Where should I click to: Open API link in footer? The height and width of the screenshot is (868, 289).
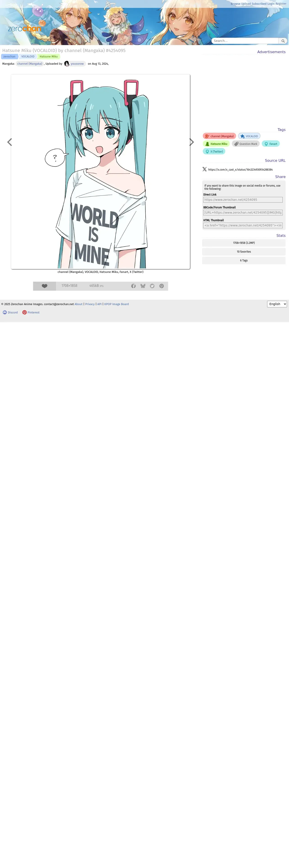(x=99, y=304)
